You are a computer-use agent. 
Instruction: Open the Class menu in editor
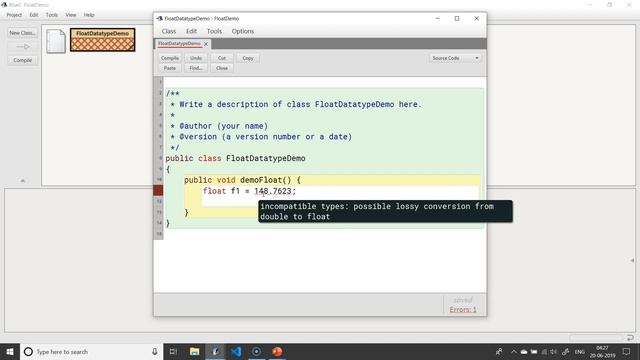point(169,31)
